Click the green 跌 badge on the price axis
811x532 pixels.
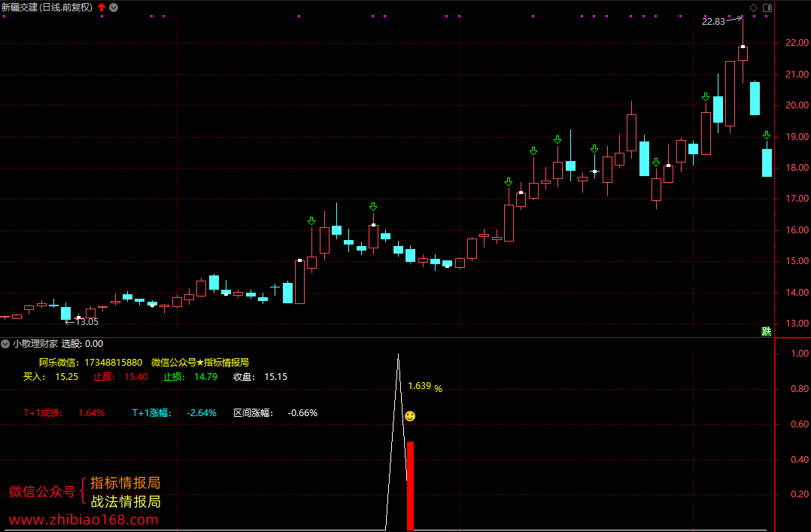(767, 331)
